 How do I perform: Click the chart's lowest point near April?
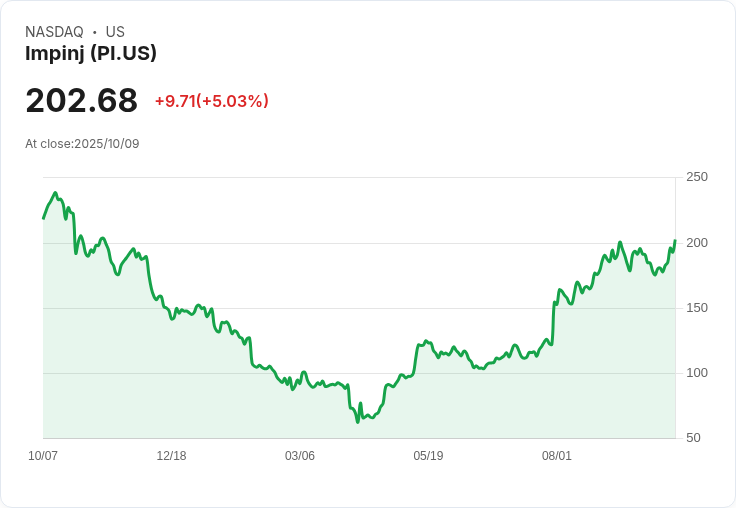click(x=358, y=422)
